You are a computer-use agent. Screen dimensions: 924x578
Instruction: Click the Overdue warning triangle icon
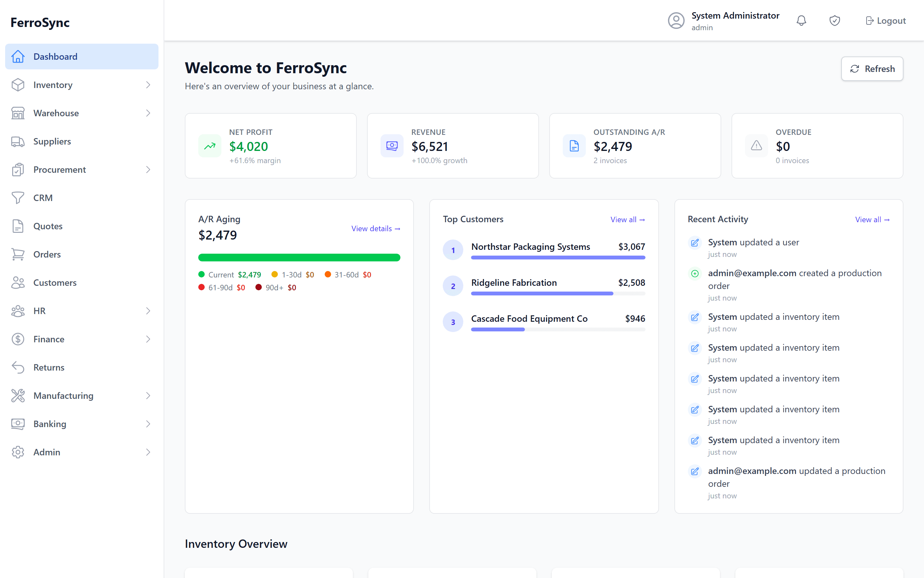[757, 146]
